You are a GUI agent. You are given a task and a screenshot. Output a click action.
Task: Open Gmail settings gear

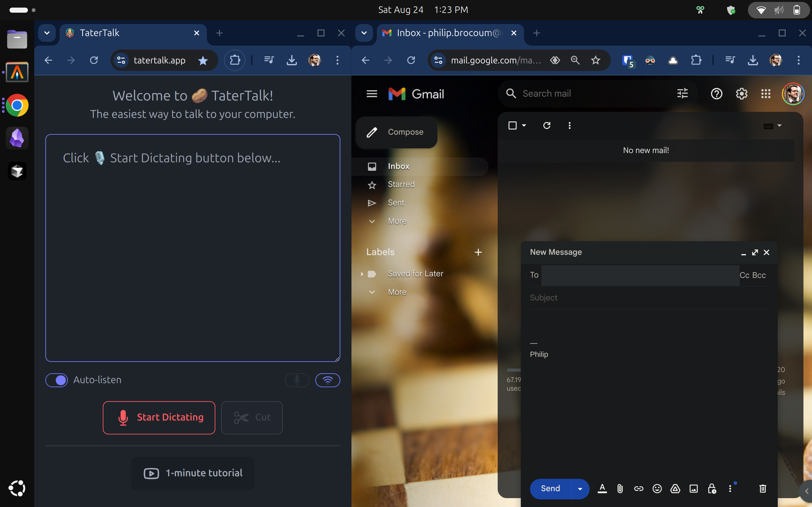point(742,93)
